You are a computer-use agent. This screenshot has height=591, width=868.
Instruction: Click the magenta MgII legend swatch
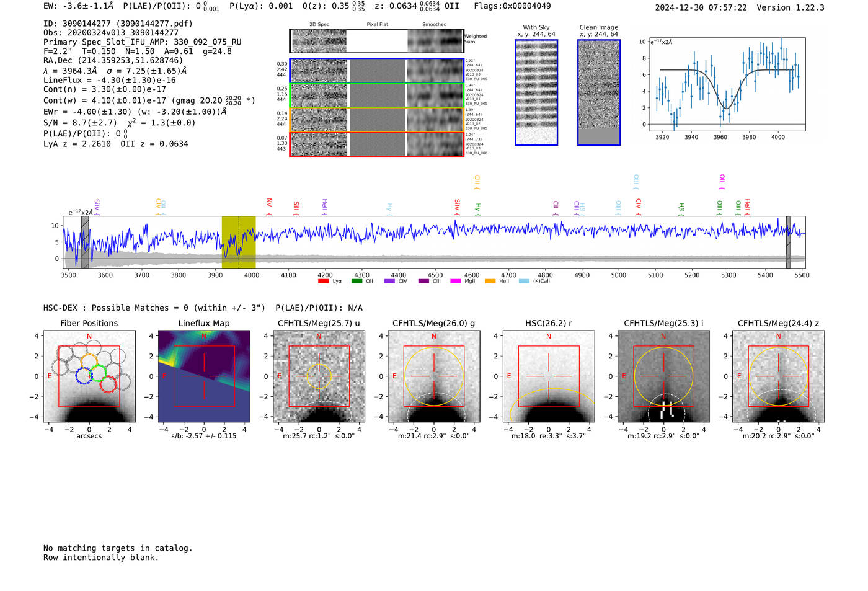pos(456,282)
